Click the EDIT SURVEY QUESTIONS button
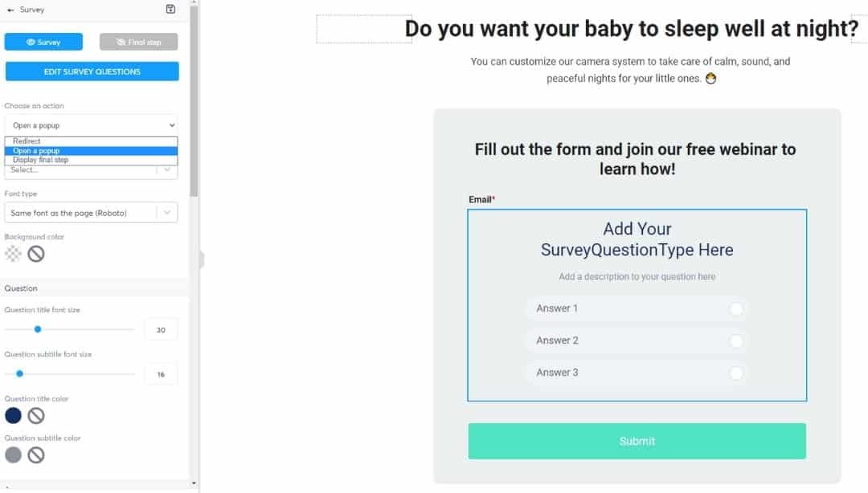The height and width of the screenshot is (493, 868). click(92, 71)
